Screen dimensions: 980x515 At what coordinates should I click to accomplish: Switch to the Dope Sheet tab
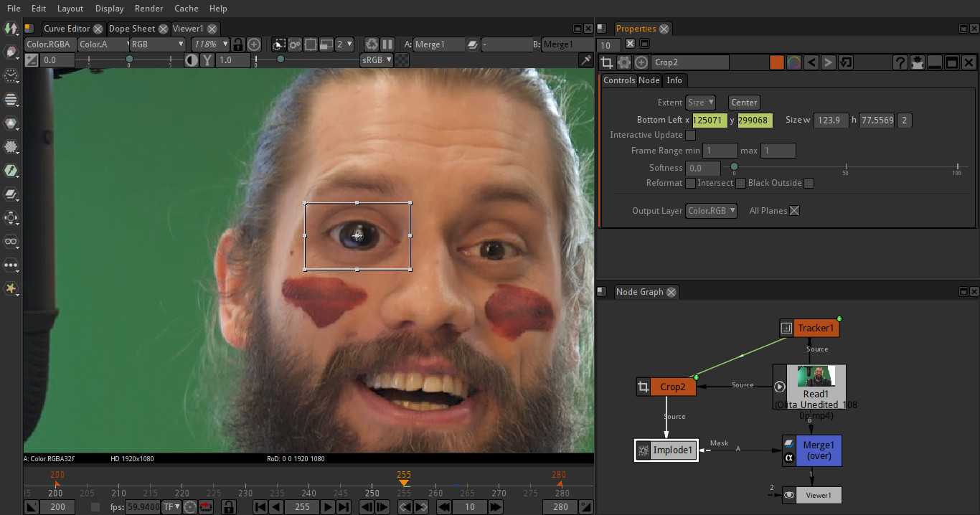(131, 29)
